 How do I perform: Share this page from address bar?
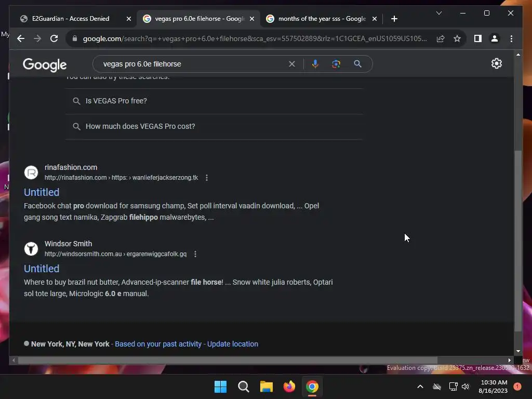pyautogui.click(x=441, y=38)
